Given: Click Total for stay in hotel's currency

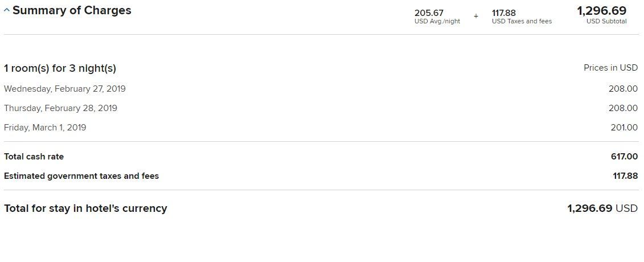Looking at the screenshot, I should [x=85, y=208].
